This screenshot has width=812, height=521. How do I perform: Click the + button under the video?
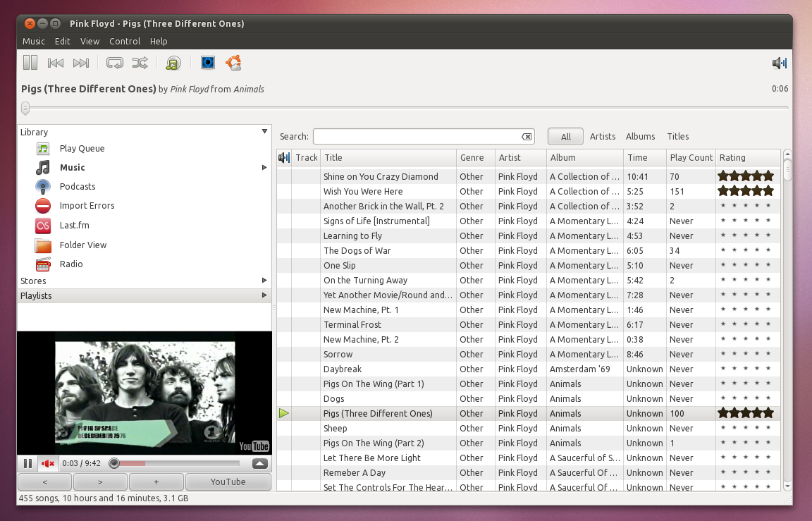(x=156, y=482)
